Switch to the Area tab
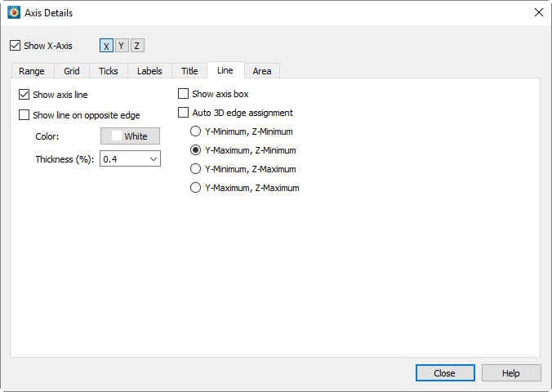552x392 pixels. (x=262, y=71)
